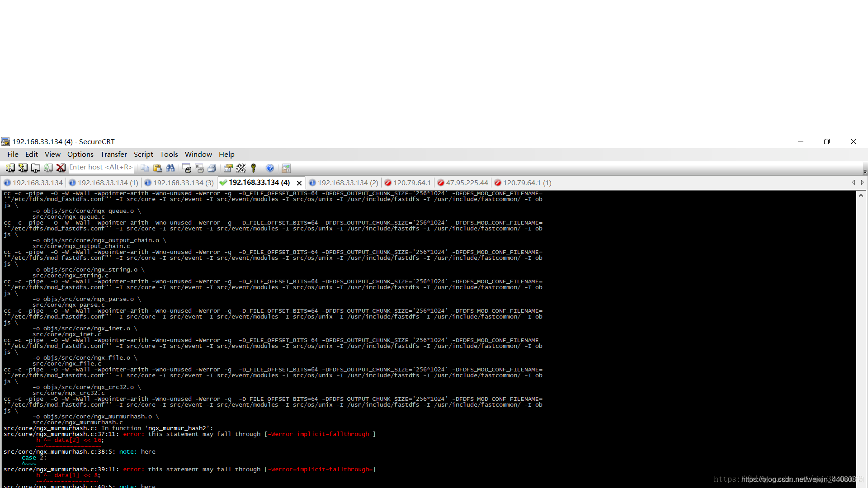Open the Edit menu
This screenshot has width=868, height=488.
click(32, 154)
